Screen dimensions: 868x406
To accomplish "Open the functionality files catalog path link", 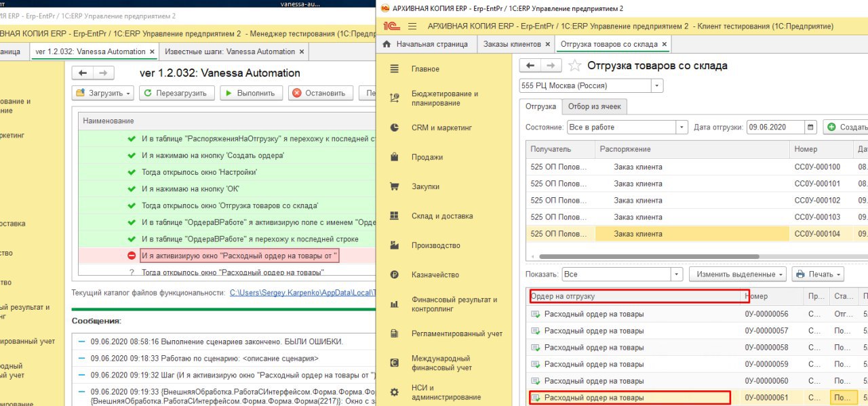I will (x=302, y=293).
